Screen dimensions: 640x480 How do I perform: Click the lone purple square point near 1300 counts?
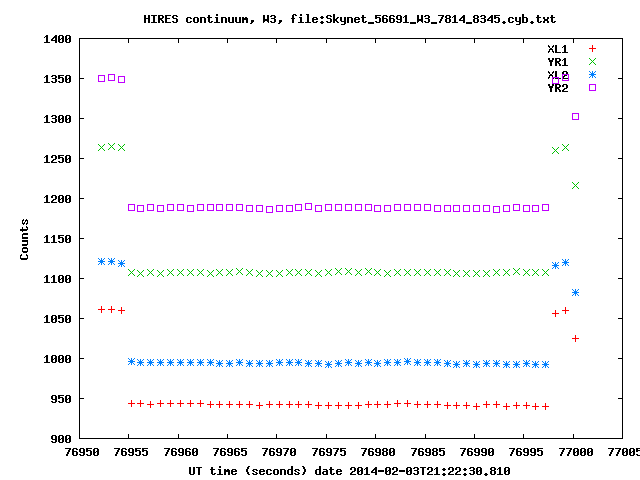(x=576, y=117)
